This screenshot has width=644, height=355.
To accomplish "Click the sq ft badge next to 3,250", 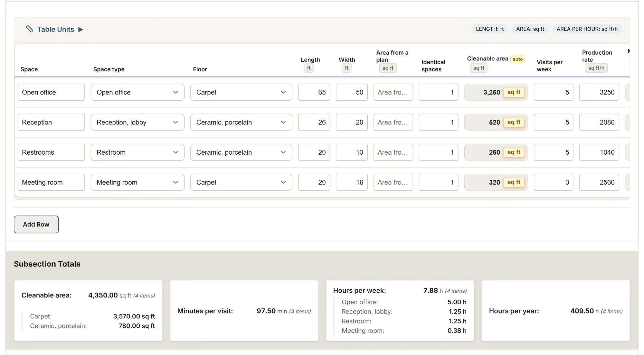I will point(514,92).
